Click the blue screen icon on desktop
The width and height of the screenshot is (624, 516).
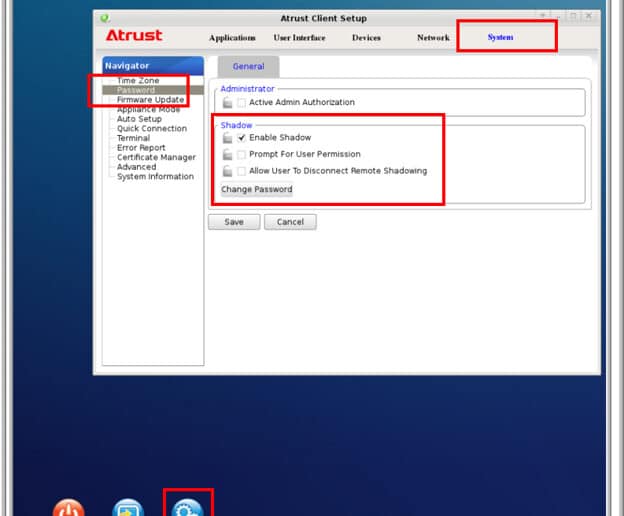[x=128, y=508]
